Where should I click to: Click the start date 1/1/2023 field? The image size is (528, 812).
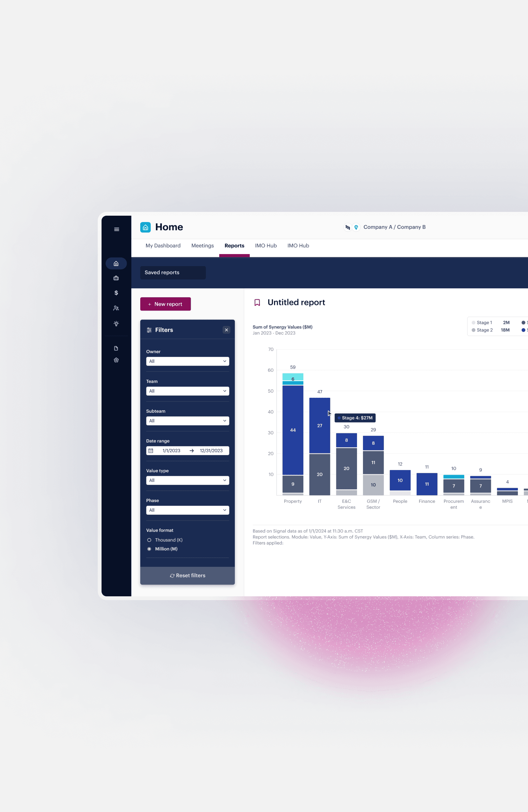pos(171,451)
